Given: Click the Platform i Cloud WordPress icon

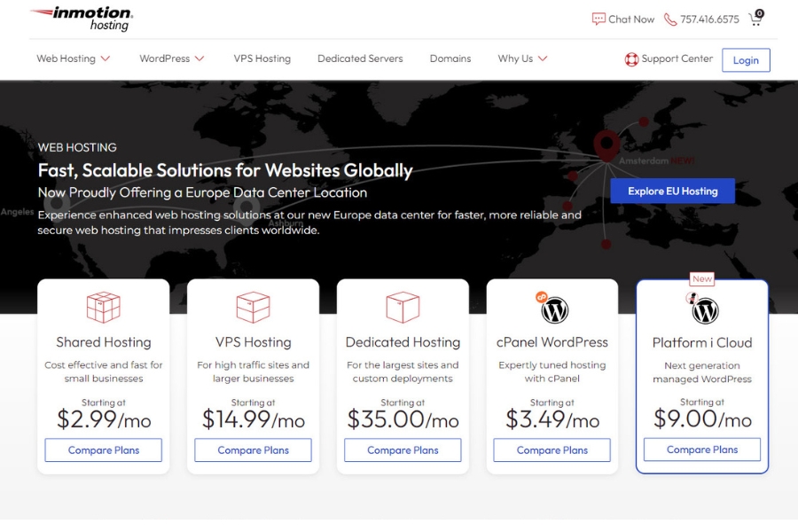Looking at the screenshot, I should click(x=703, y=309).
